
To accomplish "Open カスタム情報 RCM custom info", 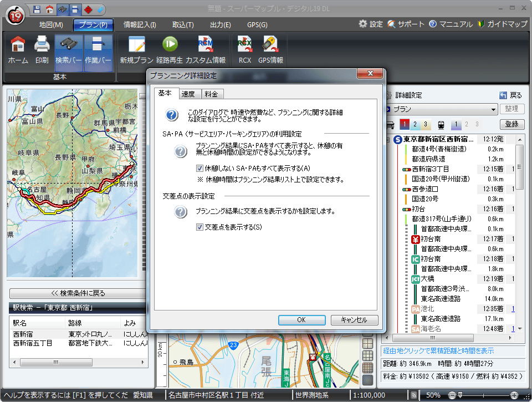I will coord(206,50).
